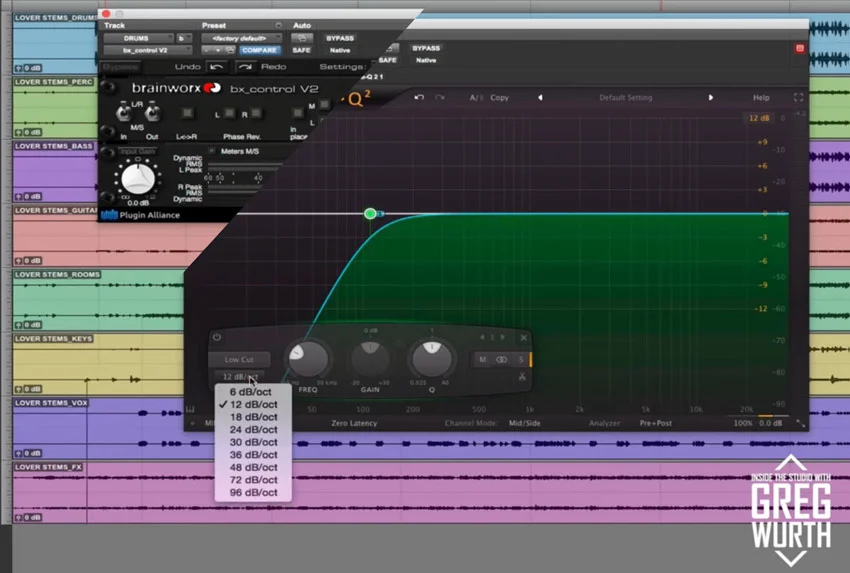
Task: Toggle the EQ band power button
Action: 217,337
